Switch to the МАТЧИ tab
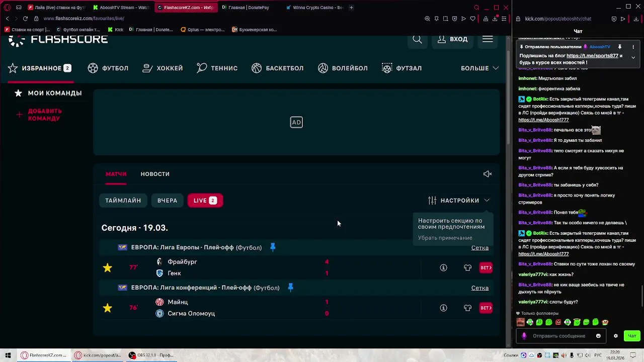The height and width of the screenshot is (362, 644). [x=116, y=174]
